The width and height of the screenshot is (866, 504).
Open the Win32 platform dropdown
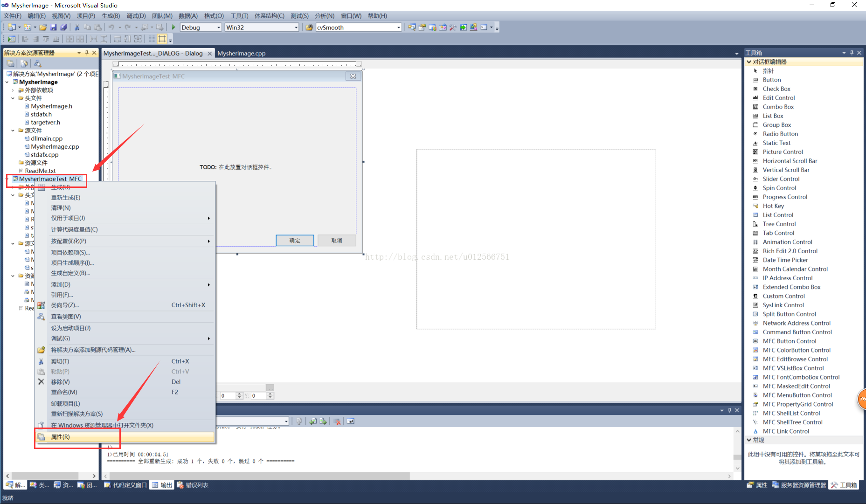tap(296, 28)
